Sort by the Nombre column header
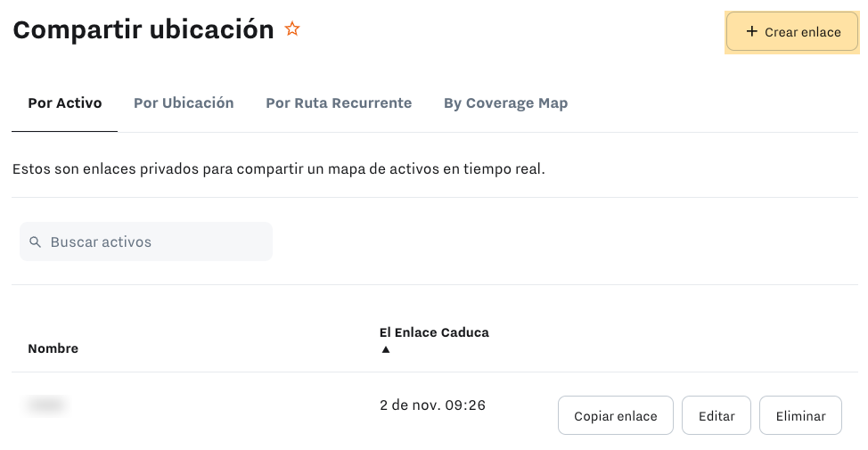Viewport: 868px width, 450px height. [53, 348]
